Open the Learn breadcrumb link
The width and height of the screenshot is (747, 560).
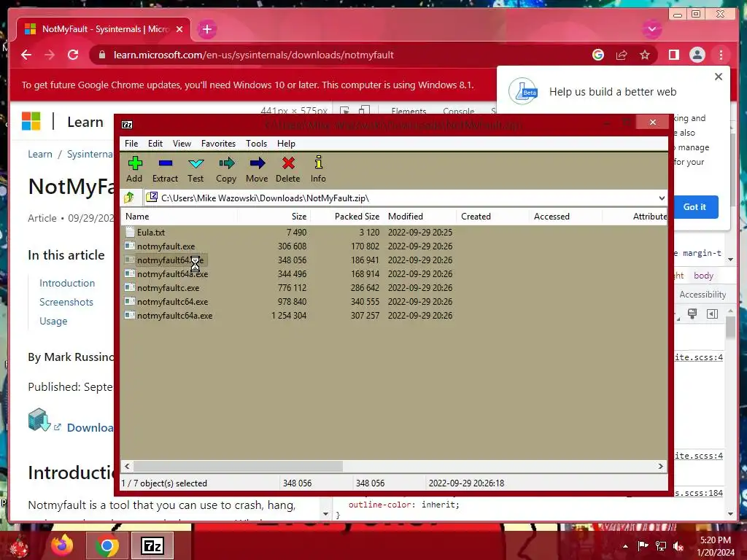40,155
